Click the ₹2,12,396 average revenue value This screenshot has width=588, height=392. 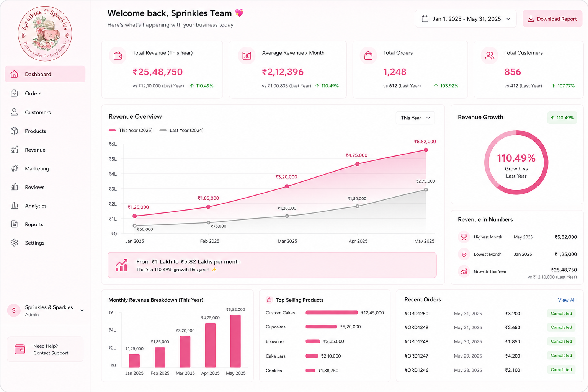[x=283, y=72]
